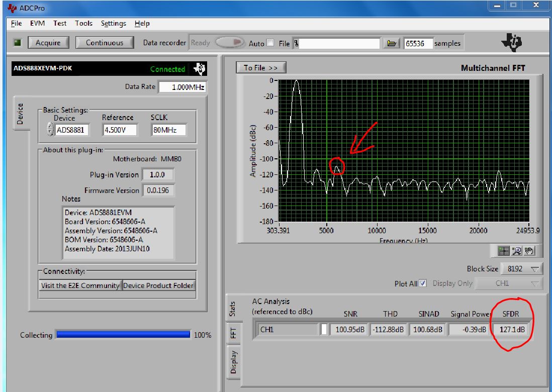The height and width of the screenshot is (392, 552).
Task: Click the Multichannel FFT graph title
Action: (x=493, y=68)
